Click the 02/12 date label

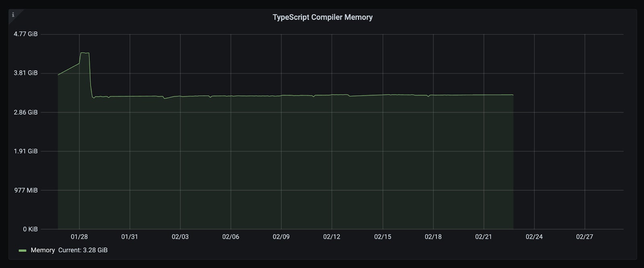click(x=332, y=237)
